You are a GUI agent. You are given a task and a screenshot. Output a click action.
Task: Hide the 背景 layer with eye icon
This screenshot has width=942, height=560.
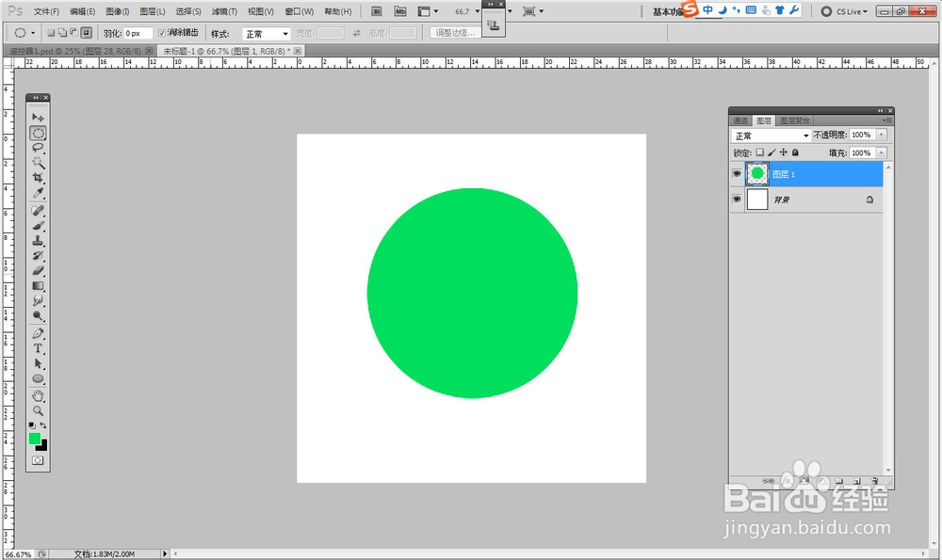pyautogui.click(x=737, y=199)
